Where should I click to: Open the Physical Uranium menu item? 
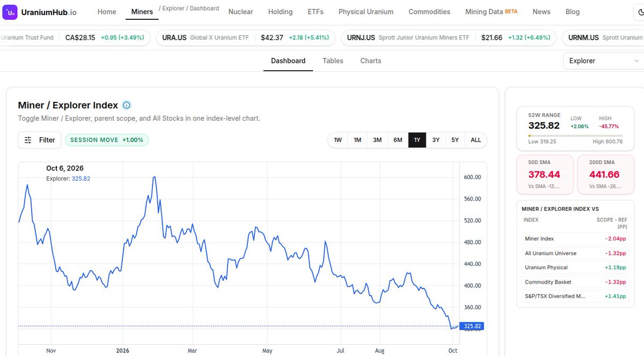pos(366,12)
